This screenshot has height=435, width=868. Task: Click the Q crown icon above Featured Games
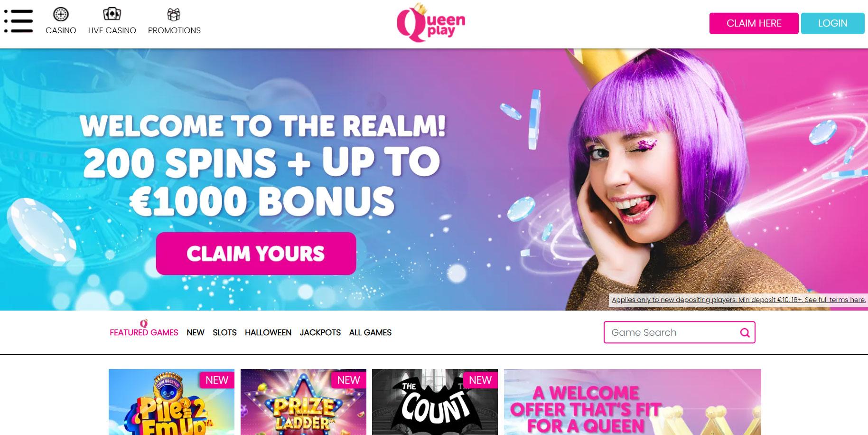click(144, 323)
